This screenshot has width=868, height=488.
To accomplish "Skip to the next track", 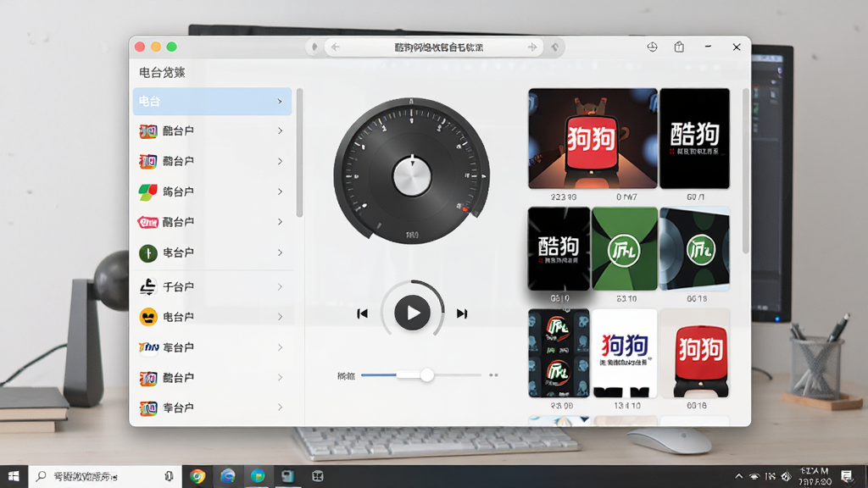I will tap(462, 313).
